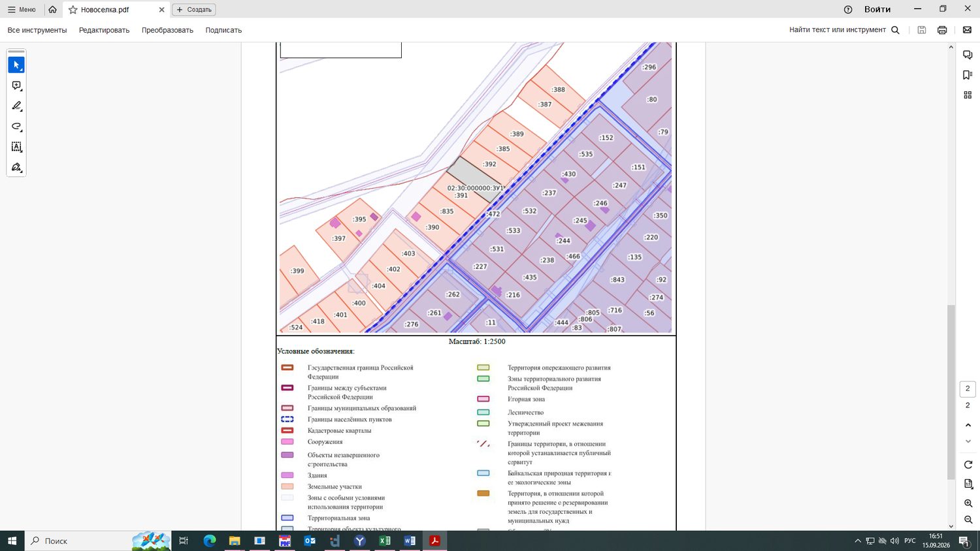Switch to the Новоселка.pdf tab

[x=116, y=10]
